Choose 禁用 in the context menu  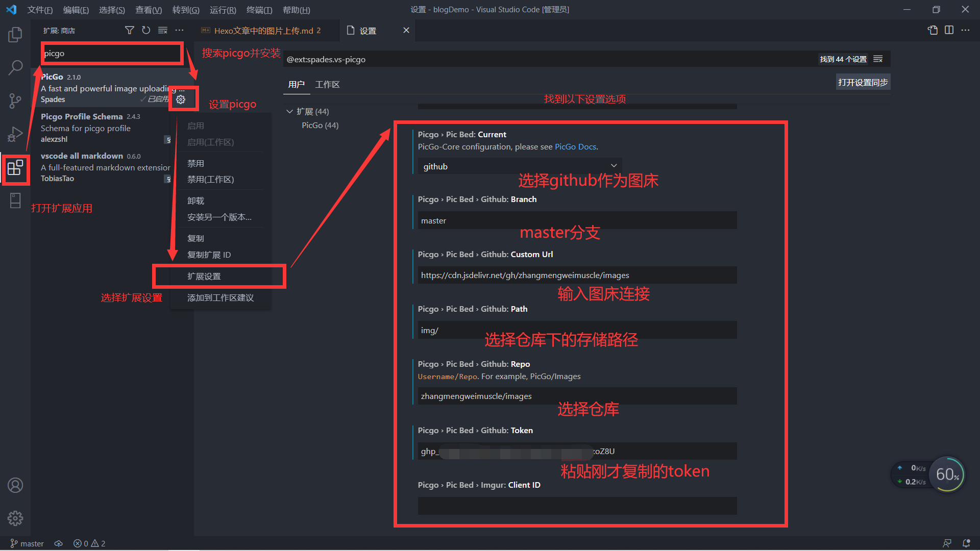[221, 163]
